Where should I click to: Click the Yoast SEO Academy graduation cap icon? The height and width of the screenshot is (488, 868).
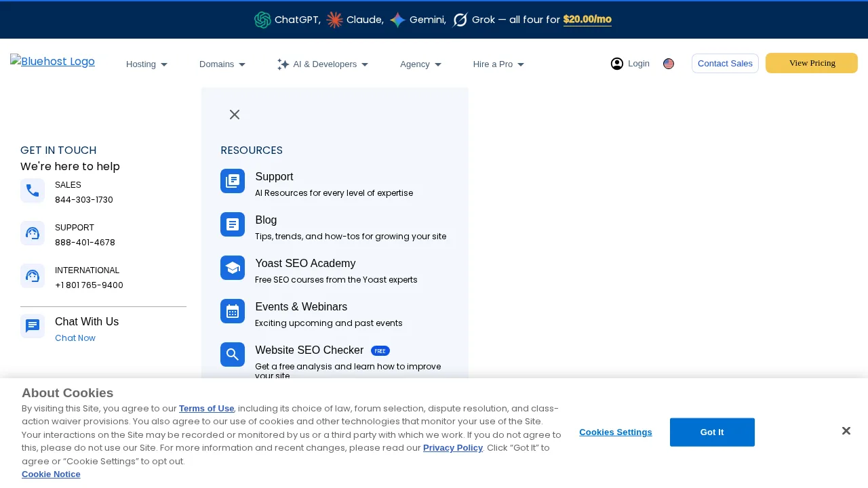pyautogui.click(x=233, y=268)
